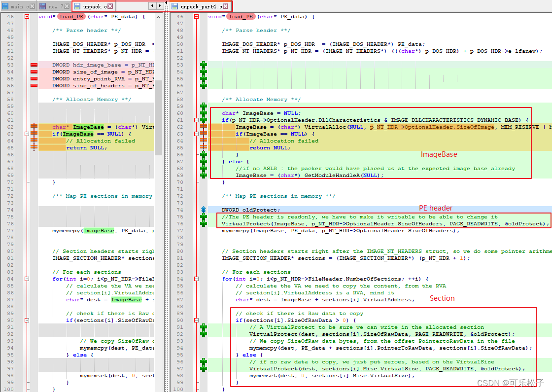Click the disk icon on unpack_part4.c tab
The height and width of the screenshot is (392, 552).
[174, 6]
